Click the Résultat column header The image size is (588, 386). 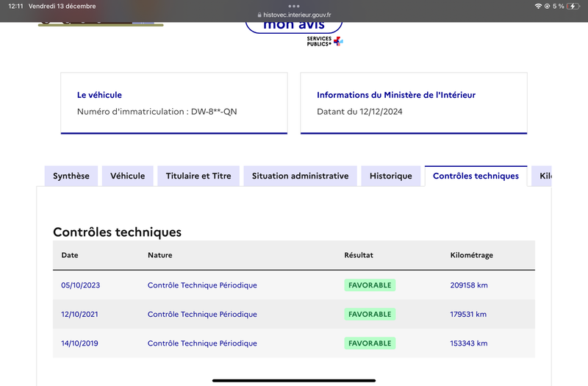click(359, 255)
